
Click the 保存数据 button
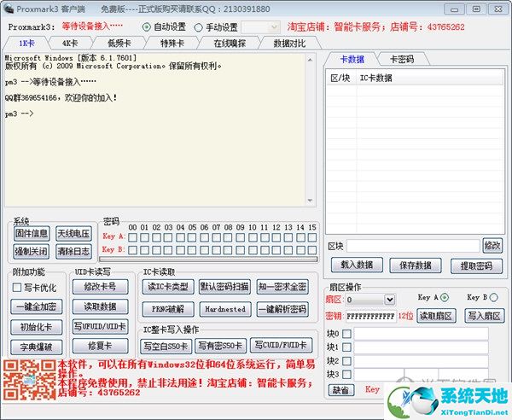(x=416, y=265)
